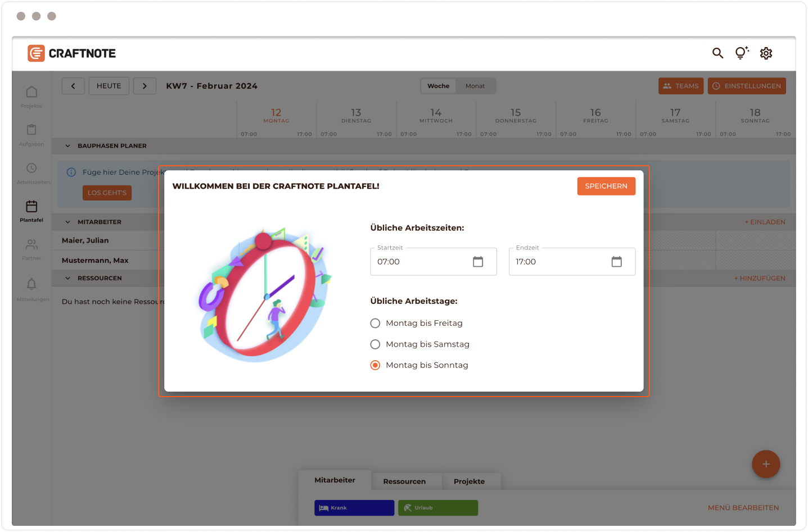Select employee row Mustermann, Max
This screenshot has width=808, height=532.
tap(95, 261)
